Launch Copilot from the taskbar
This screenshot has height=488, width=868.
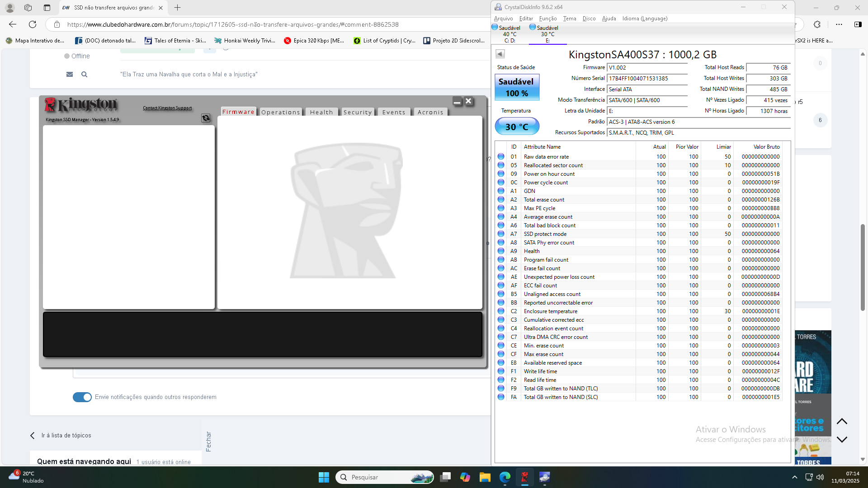pyautogui.click(x=465, y=477)
